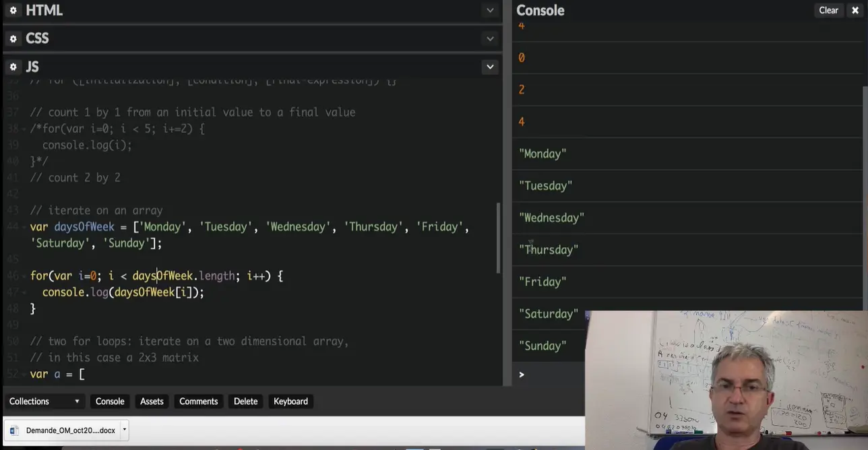Open CSS panel settings gear
The image size is (868, 450).
tap(13, 38)
